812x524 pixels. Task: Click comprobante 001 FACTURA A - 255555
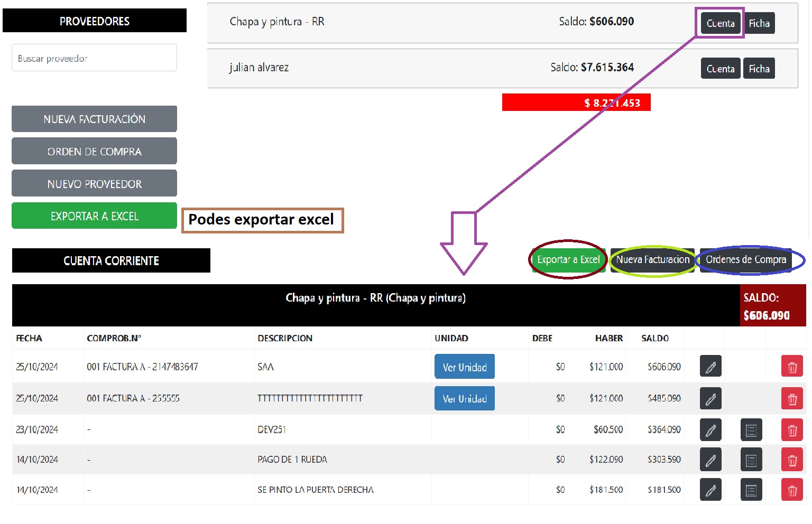coord(133,398)
